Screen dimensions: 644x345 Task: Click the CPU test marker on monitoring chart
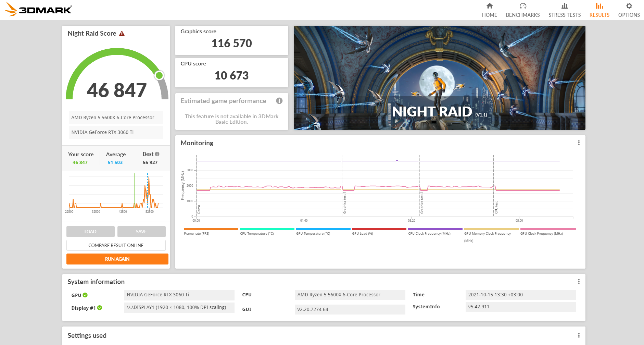tap(496, 207)
